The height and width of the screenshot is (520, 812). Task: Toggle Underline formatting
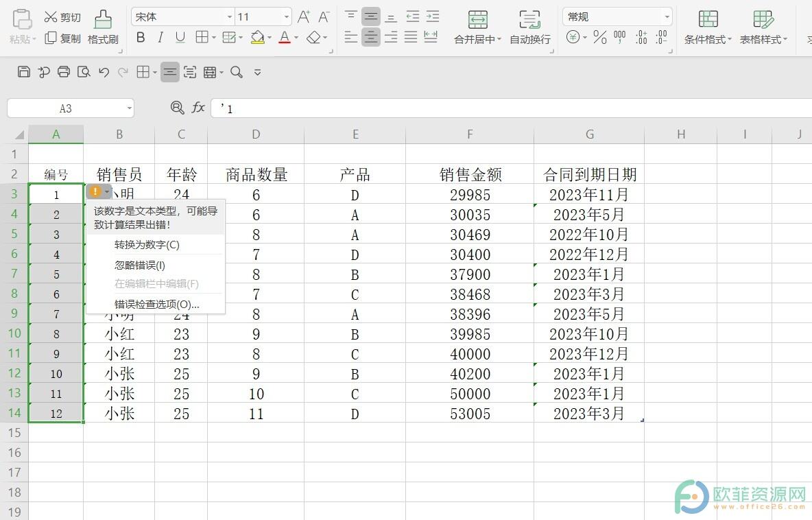coord(180,38)
